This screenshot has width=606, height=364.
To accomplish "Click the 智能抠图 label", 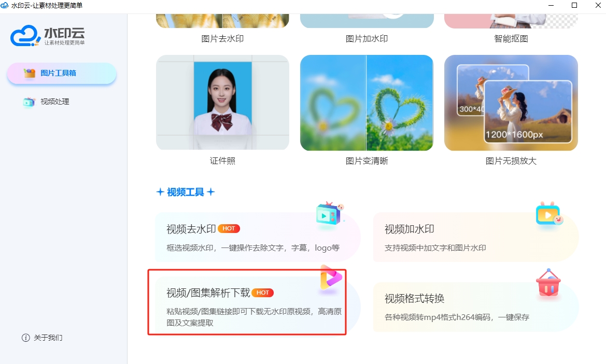I will [511, 39].
